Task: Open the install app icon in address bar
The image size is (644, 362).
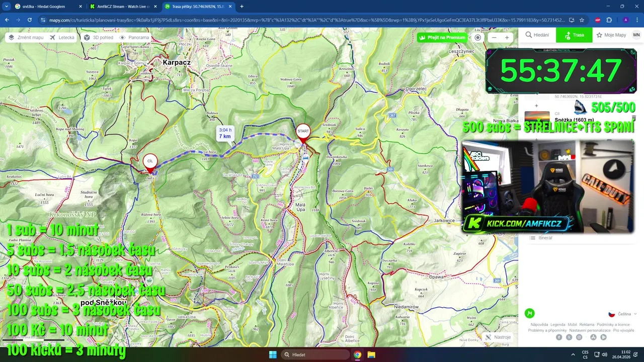Action: (572, 20)
